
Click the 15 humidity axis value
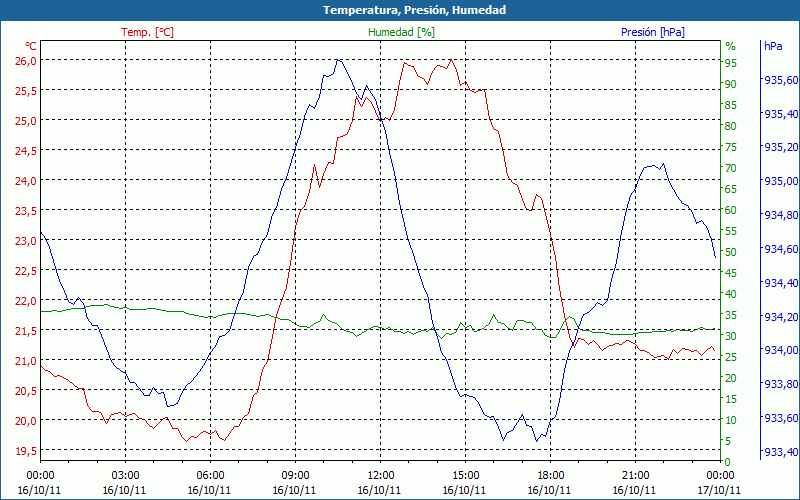(731, 399)
